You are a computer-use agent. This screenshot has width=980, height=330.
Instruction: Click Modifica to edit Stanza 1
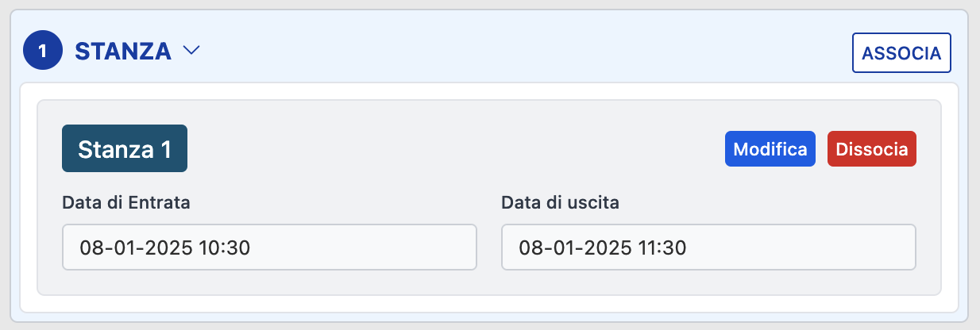[770, 149]
